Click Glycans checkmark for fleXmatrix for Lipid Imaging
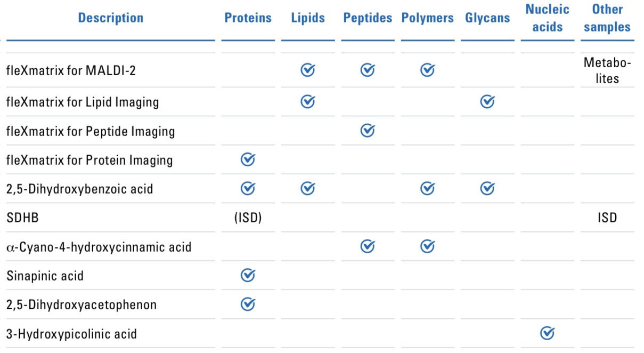This screenshot has height=353, width=644. (487, 101)
